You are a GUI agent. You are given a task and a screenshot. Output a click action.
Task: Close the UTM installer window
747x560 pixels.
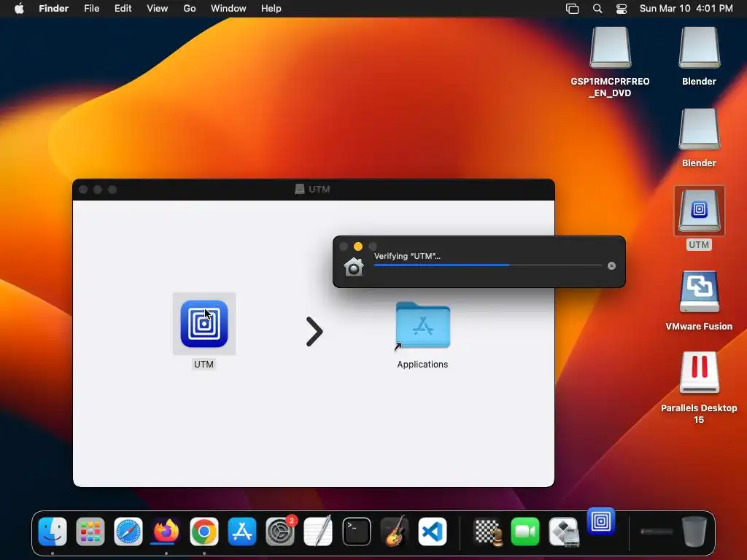click(x=83, y=190)
